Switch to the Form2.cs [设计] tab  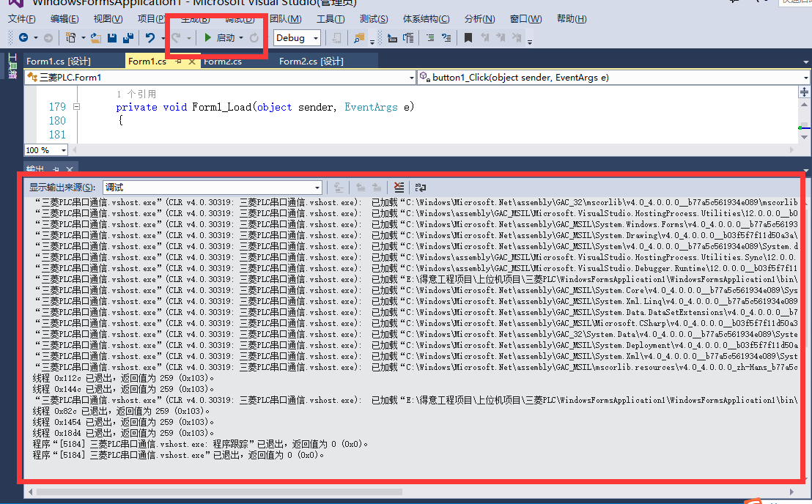pyautogui.click(x=311, y=62)
